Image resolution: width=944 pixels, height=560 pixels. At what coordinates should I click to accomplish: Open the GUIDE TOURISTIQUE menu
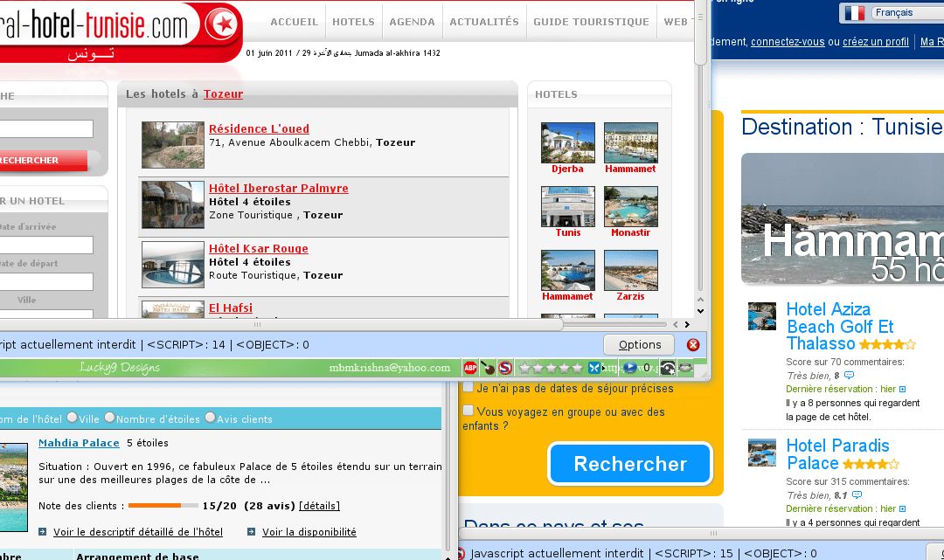coord(591,22)
